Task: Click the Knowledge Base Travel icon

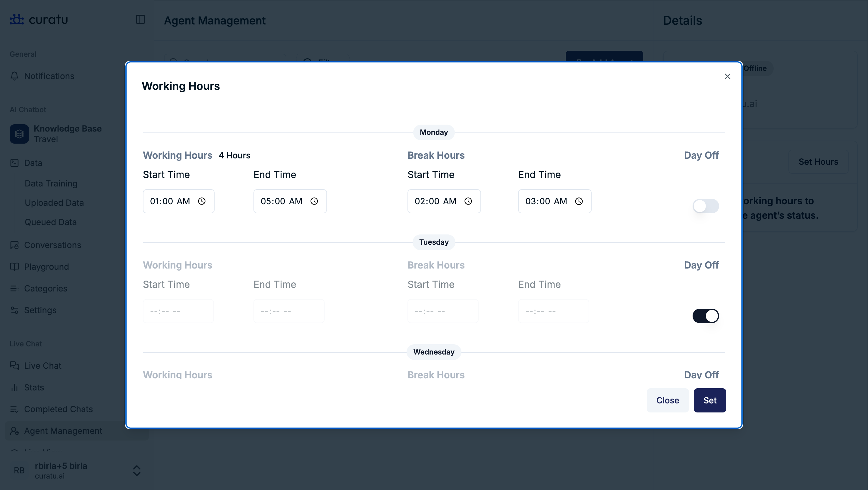Action: point(19,134)
